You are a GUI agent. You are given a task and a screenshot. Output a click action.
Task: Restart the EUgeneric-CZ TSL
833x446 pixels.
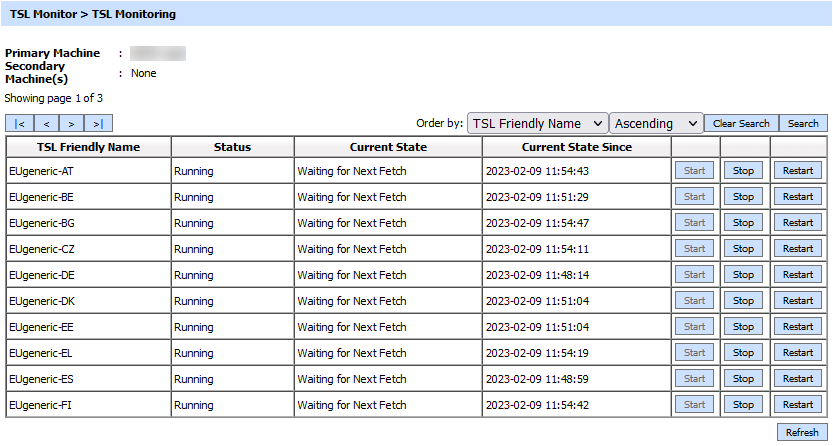[x=798, y=249]
